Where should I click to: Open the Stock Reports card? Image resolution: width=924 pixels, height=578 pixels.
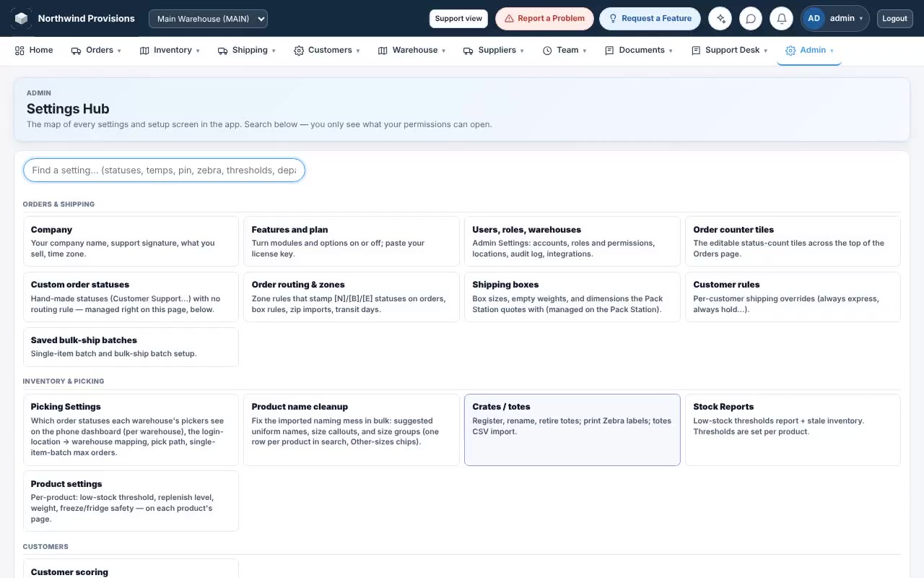point(793,429)
